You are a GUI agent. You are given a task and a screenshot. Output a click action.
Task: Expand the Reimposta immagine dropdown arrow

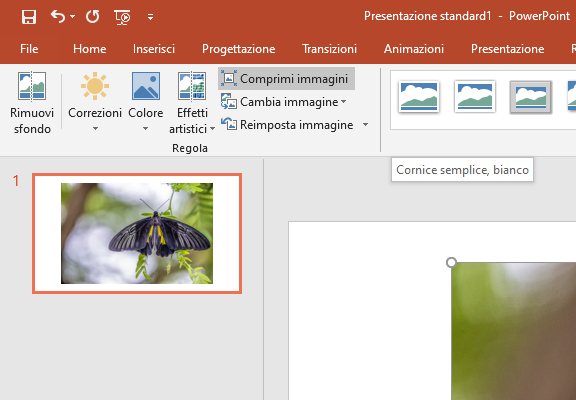[365, 125]
